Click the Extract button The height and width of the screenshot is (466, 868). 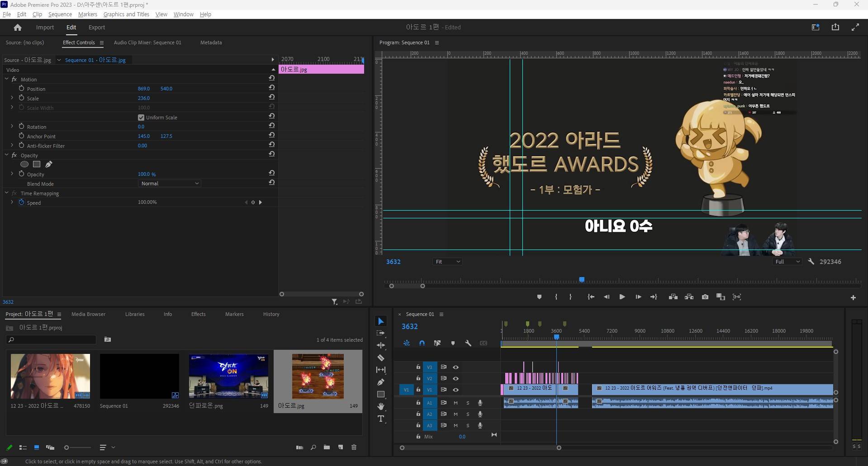click(689, 297)
